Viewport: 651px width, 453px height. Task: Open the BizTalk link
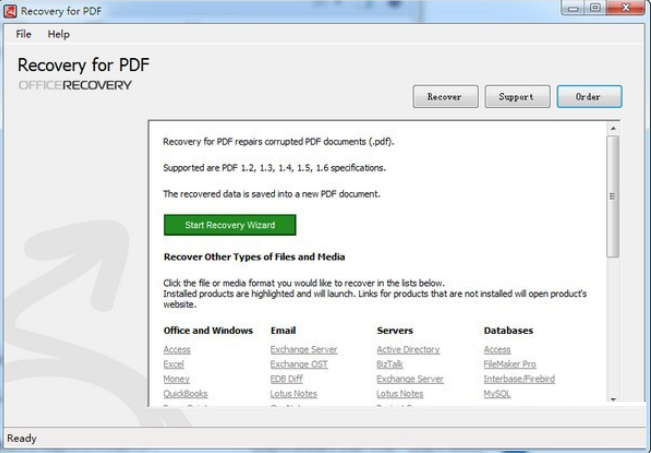point(389,364)
